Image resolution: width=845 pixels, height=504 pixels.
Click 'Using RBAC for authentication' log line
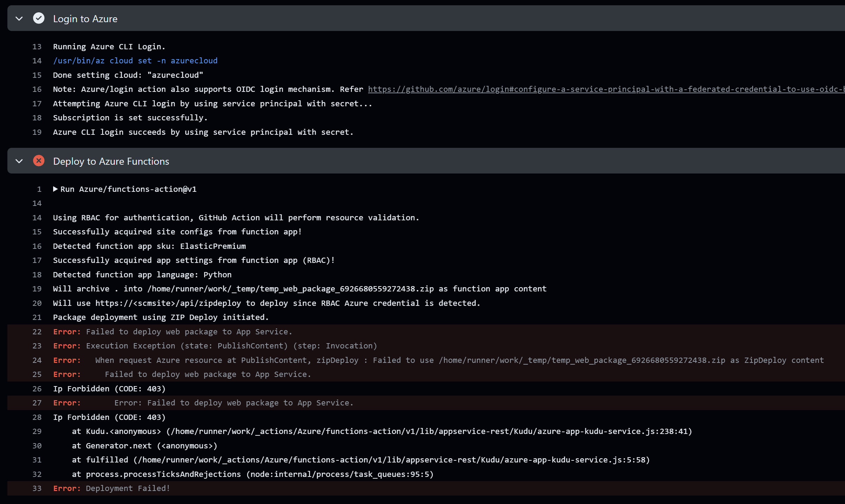pyautogui.click(x=236, y=218)
